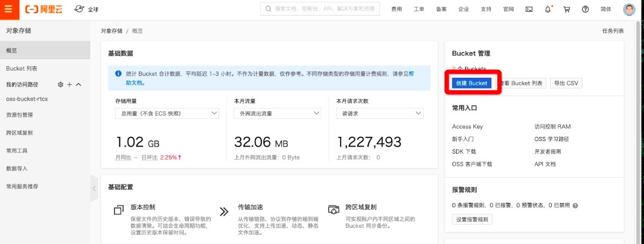Open the 读请求 dropdown

pyautogui.click(x=380, y=113)
